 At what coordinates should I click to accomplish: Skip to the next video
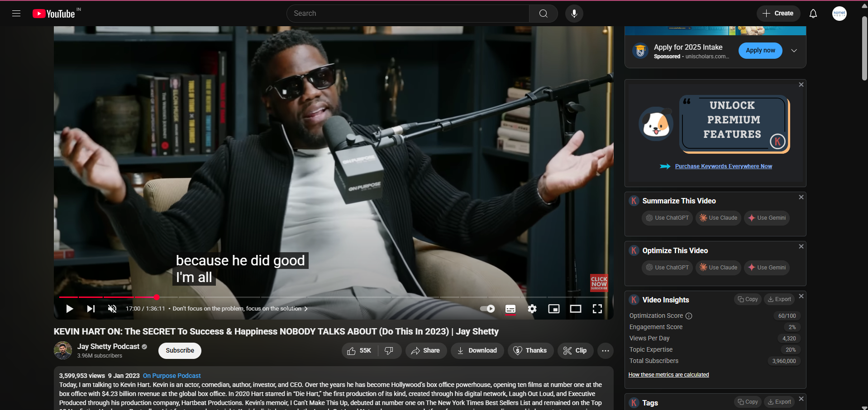(91, 309)
